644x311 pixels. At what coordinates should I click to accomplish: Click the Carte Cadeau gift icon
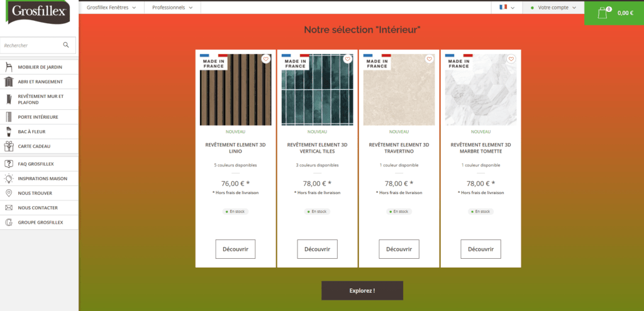tap(9, 146)
